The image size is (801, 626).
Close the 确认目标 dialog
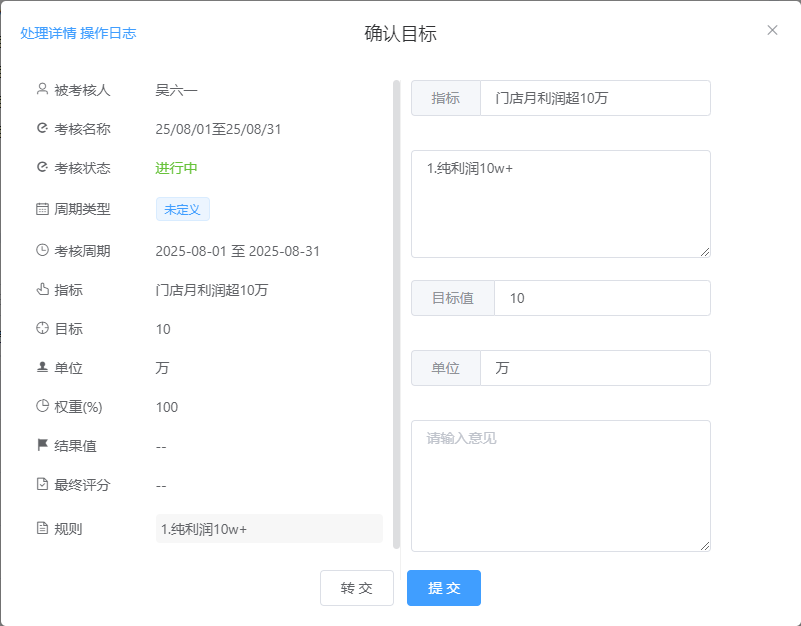(772, 30)
